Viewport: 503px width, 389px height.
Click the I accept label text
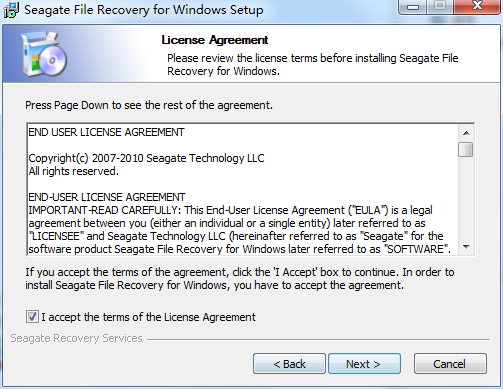point(148,317)
